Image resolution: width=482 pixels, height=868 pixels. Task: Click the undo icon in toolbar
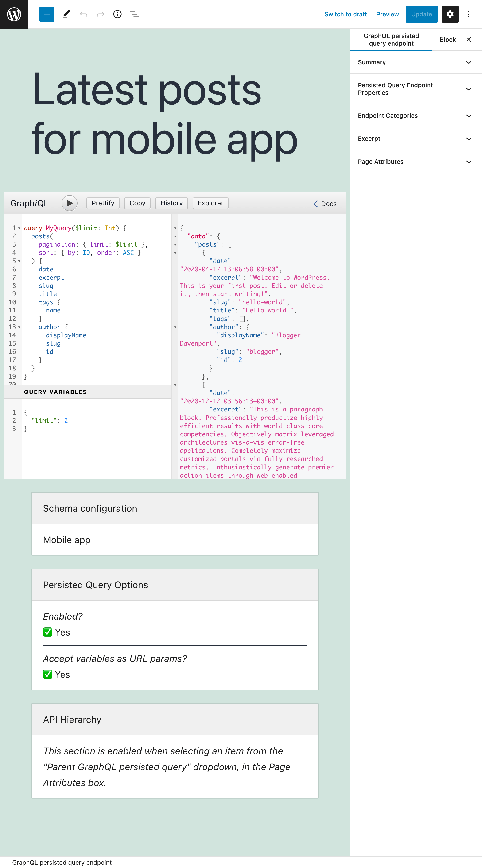click(84, 14)
